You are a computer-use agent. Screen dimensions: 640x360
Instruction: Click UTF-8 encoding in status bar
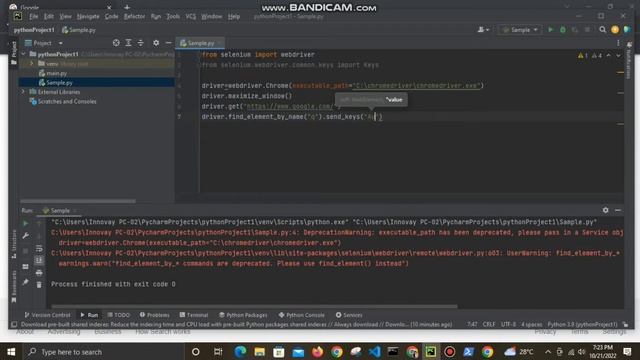point(508,324)
